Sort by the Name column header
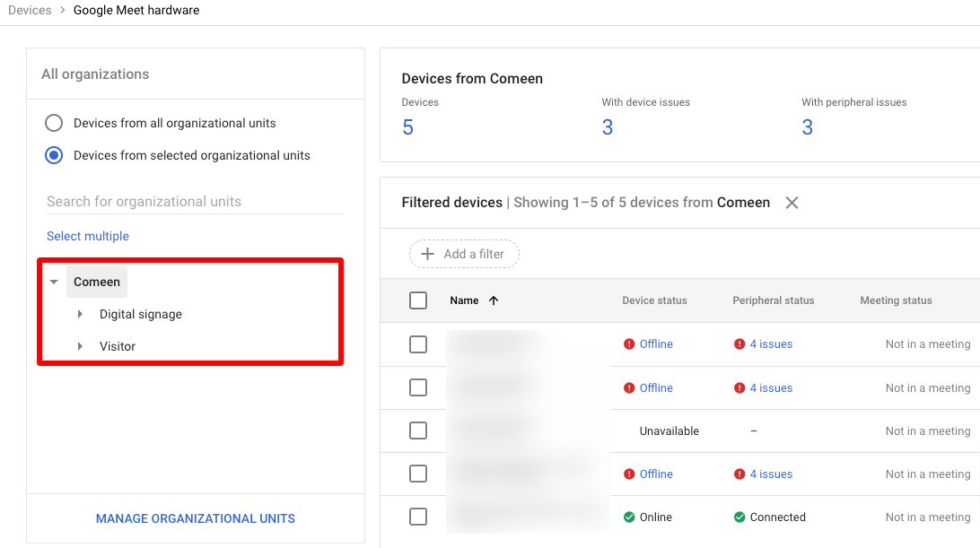This screenshot has height=548, width=980. [464, 300]
